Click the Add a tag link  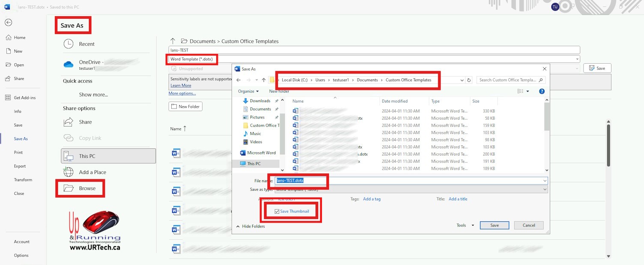(372, 199)
